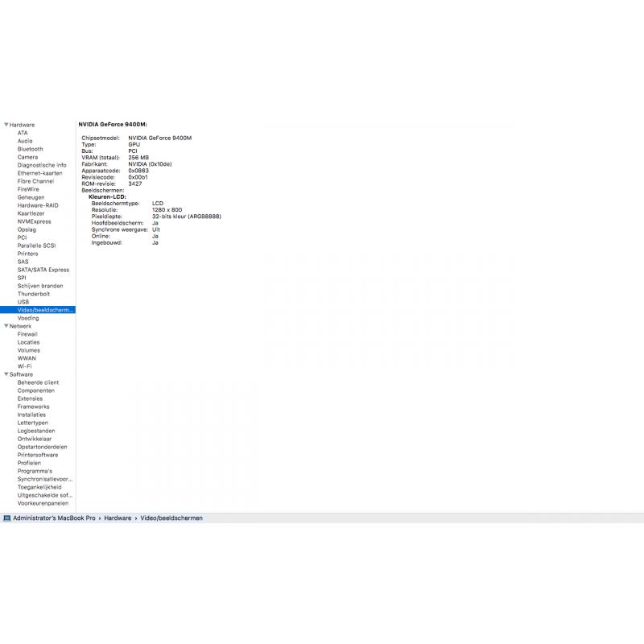Viewport: 644px width, 644px height.
Task: Select Opstartonderdelen in the sidebar
Action: (x=43, y=447)
